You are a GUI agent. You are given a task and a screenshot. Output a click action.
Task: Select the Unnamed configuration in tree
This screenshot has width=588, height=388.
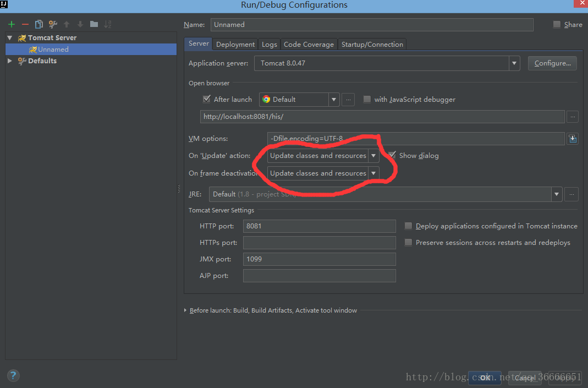coord(91,50)
